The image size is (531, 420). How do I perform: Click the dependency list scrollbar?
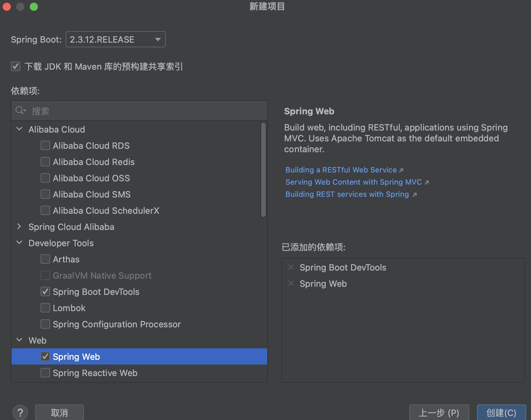[263, 170]
